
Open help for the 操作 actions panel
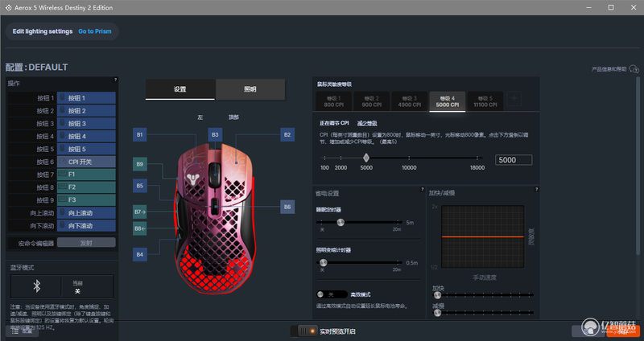[x=115, y=80]
